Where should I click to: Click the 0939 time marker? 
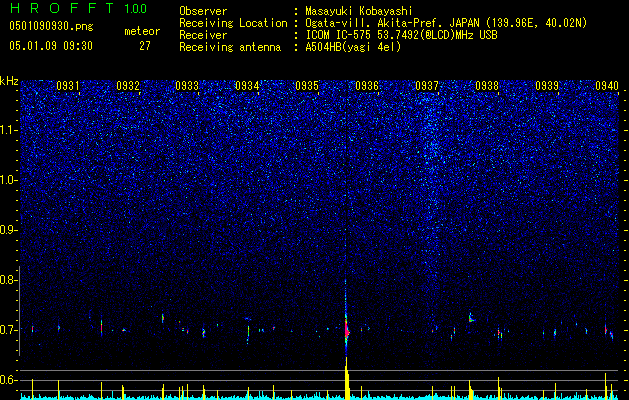[547, 86]
